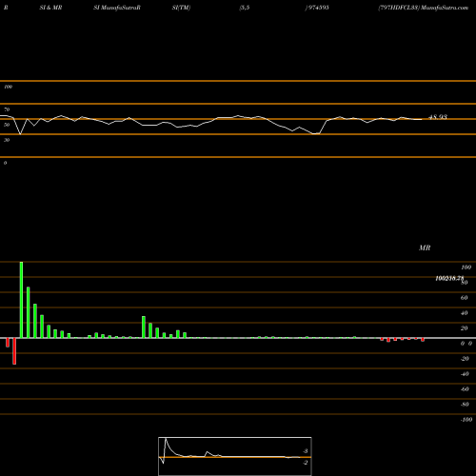Open the mini overview chart thumbnail

coord(235,456)
